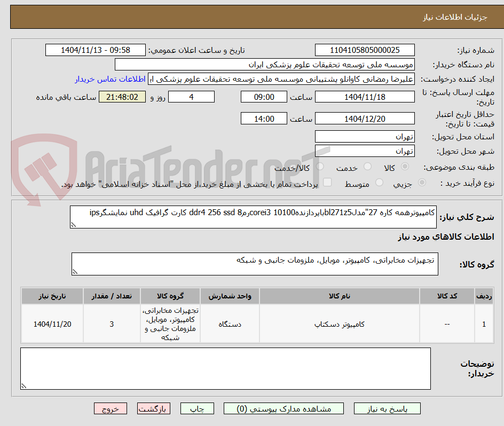Select the 'جزیی' purchase type radio

point(422,183)
